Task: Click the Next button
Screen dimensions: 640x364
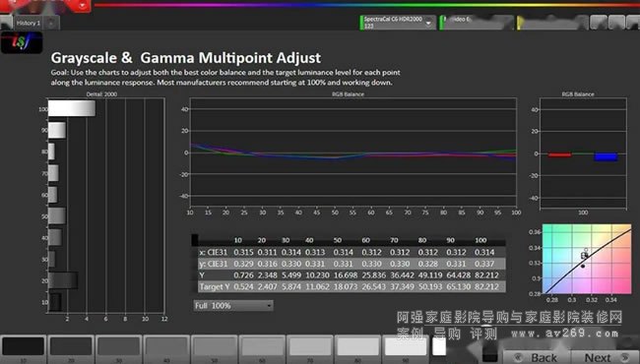Action: point(605,357)
